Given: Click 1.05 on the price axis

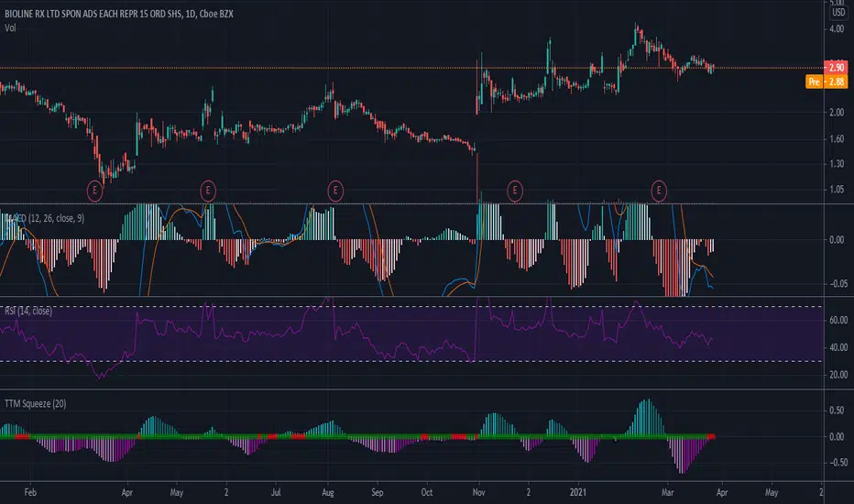Looking at the screenshot, I should pyautogui.click(x=837, y=190).
